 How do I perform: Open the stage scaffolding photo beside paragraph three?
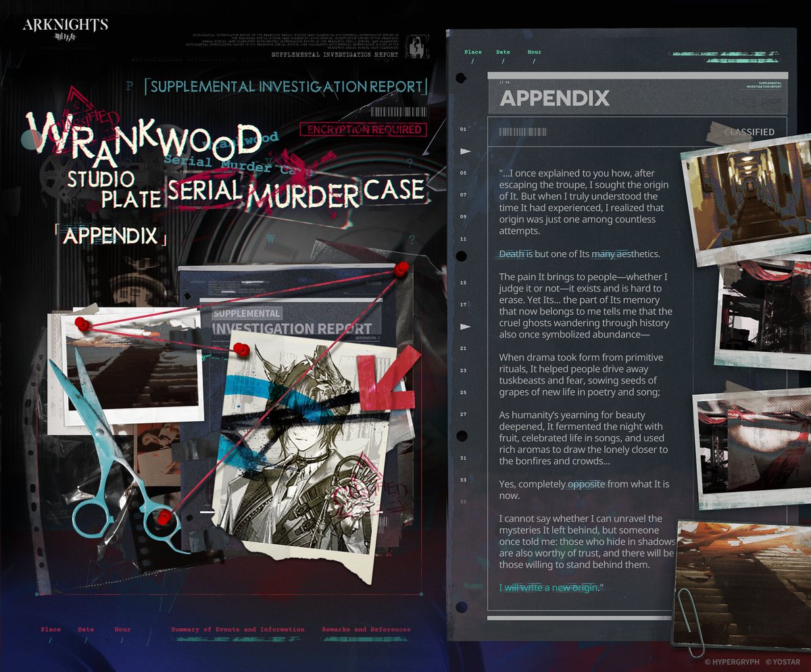point(764,312)
